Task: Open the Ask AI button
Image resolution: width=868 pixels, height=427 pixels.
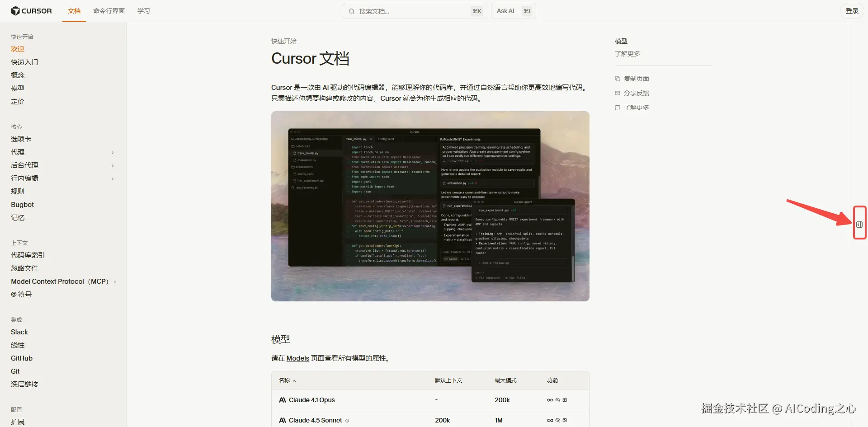Action: [x=514, y=11]
